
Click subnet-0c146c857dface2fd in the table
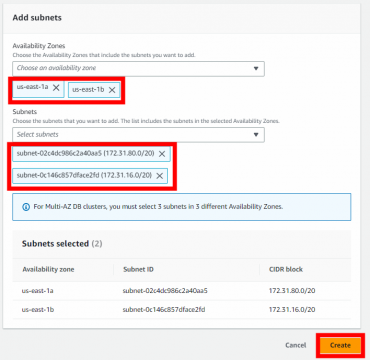[x=164, y=310]
